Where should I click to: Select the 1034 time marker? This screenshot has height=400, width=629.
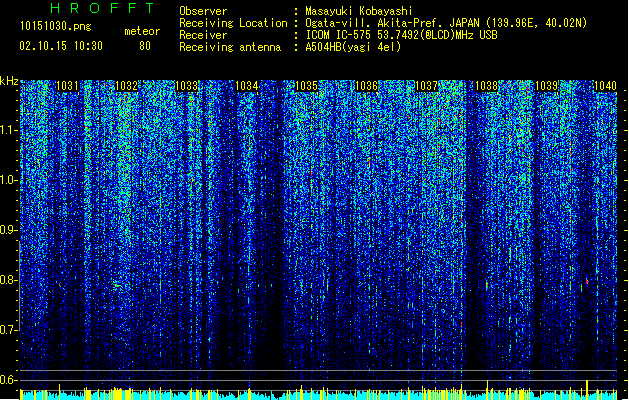pos(247,86)
